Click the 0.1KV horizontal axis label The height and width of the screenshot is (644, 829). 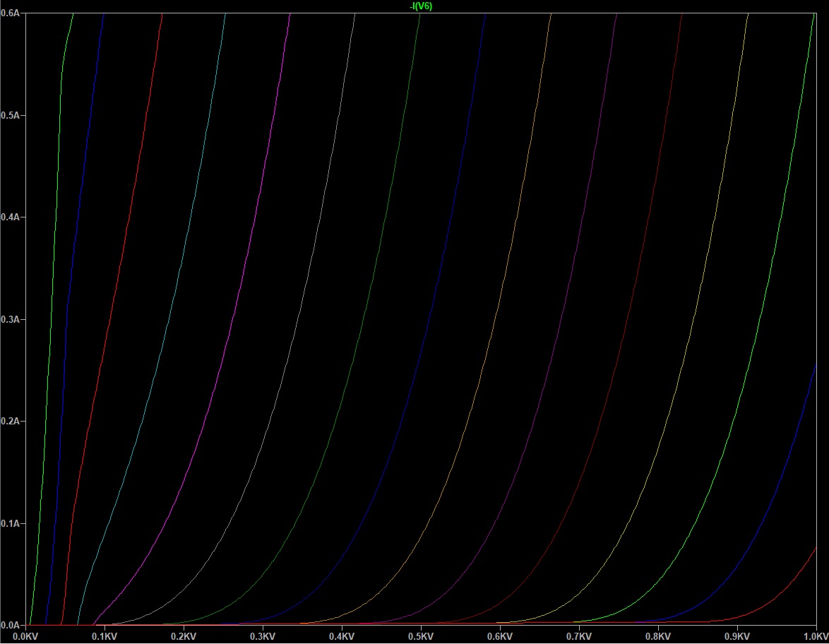pyautogui.click(x=105, y=636)
